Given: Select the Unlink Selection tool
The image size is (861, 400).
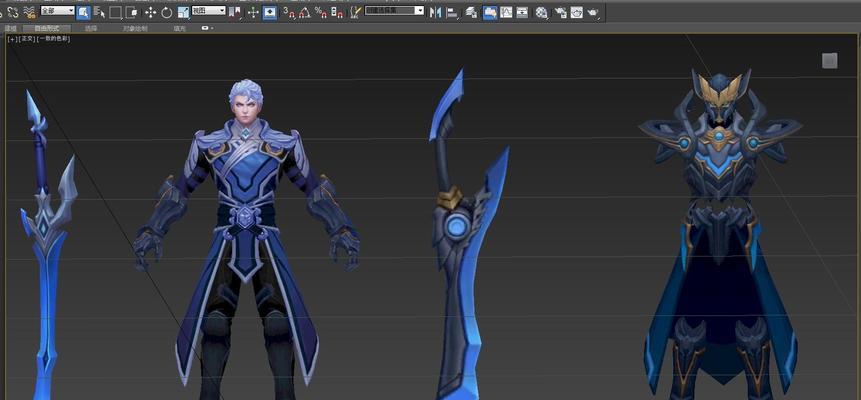Looking at the screenshot, I should 13,12.
